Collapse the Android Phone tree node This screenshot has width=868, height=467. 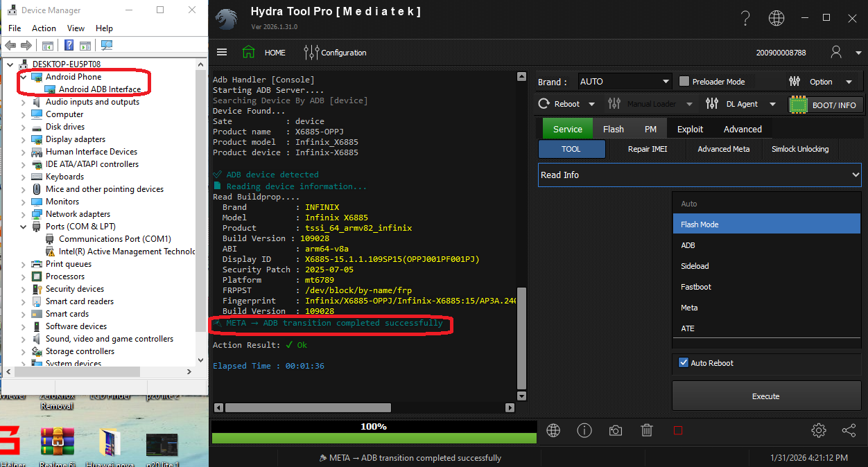(24, 77)
